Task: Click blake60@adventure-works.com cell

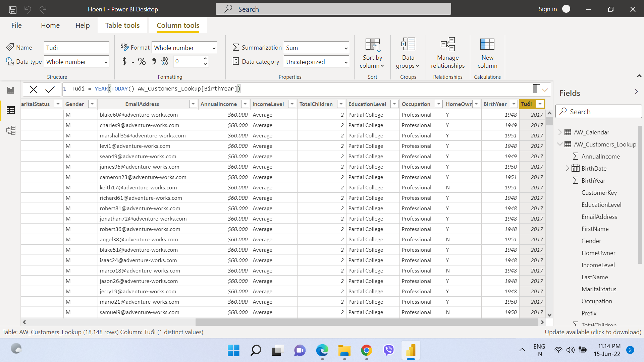Action: point(139,115)
